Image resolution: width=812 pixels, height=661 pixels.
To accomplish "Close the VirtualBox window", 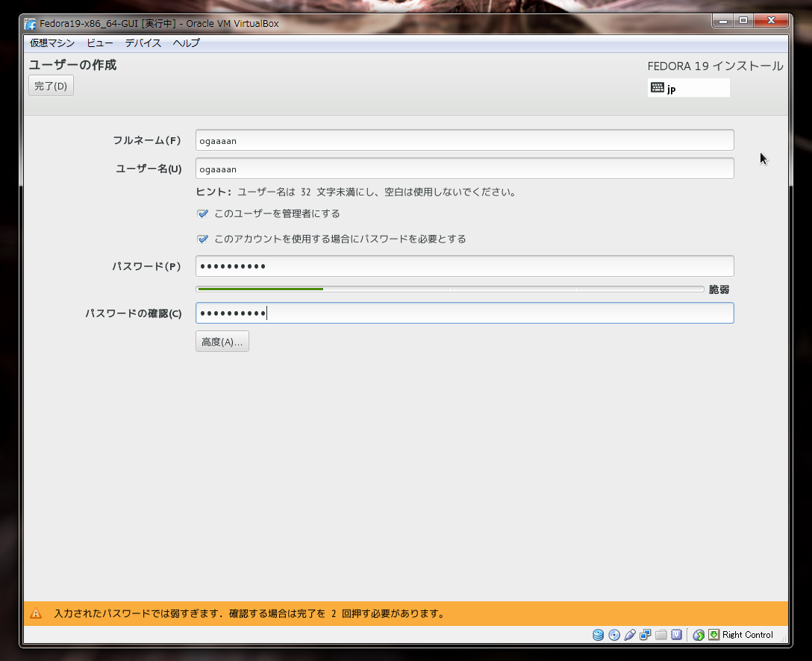I will point(771,21).
